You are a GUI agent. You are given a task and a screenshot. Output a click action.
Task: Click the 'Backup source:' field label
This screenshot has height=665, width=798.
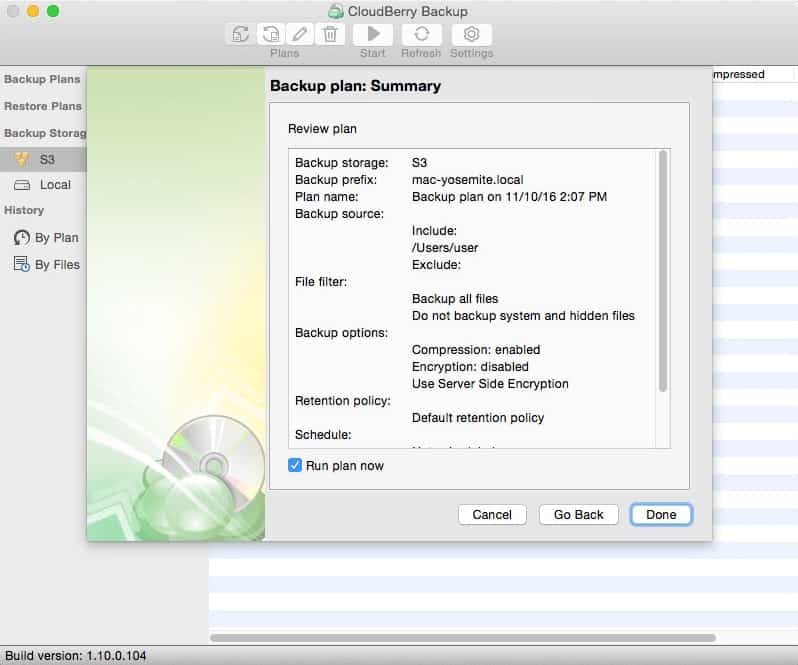coord(339,214)
